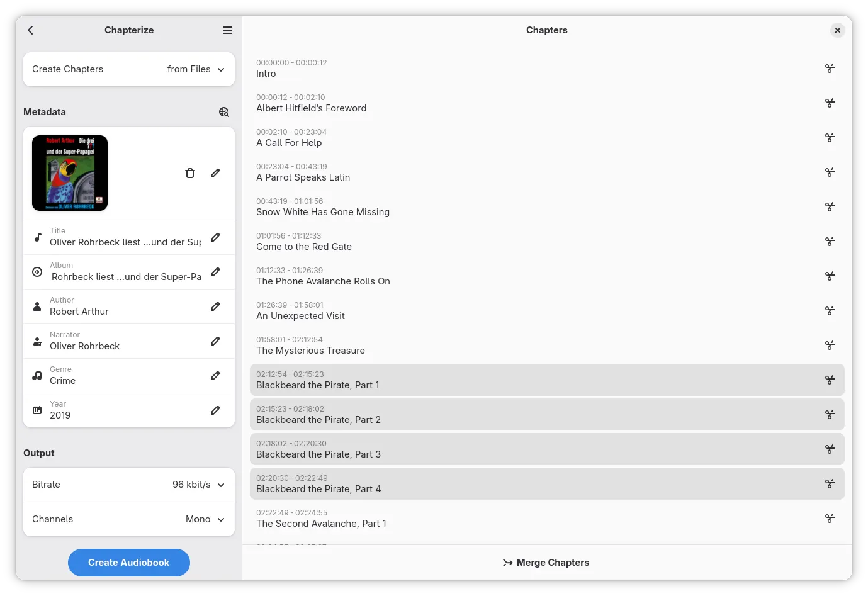868x596 pixels.
Task: Open Create Chapters from Files dropdown
Action: tap(129, 69)
